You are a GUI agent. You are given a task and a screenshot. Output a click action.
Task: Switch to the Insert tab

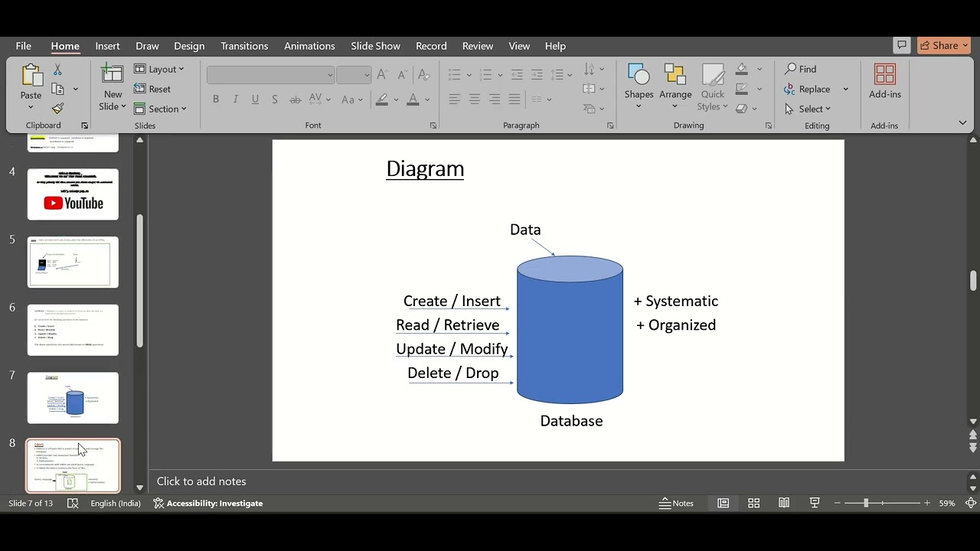(x=107, y=46)
